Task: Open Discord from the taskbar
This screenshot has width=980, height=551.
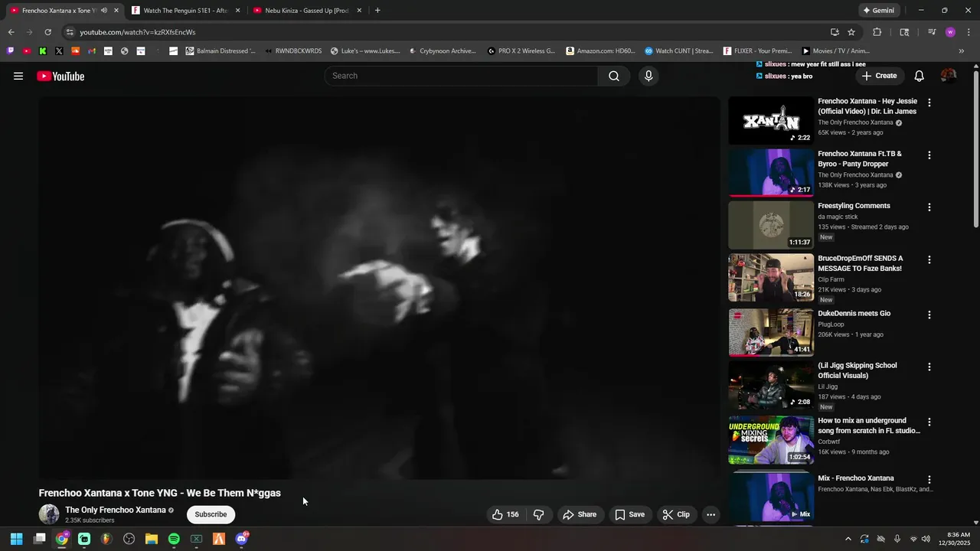Action: [241, 539]
